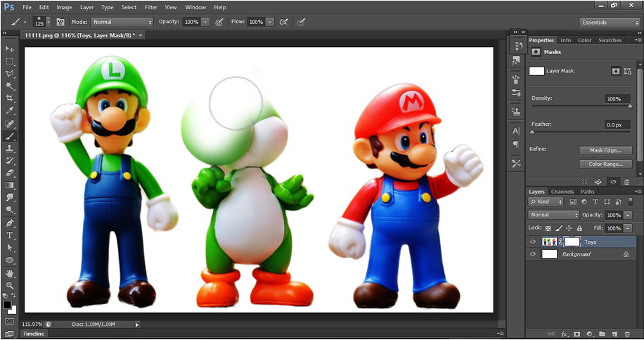Open the Image menu

tap(64, 8)
